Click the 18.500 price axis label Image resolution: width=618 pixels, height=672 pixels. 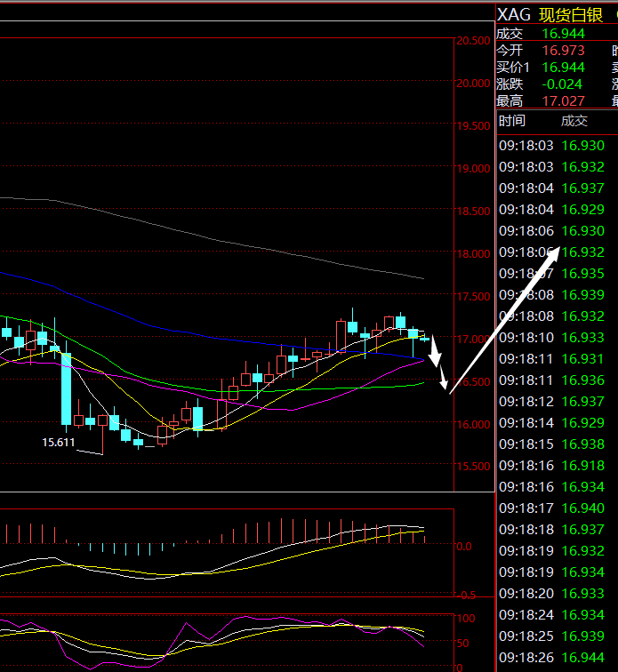pyautogui.click(x=473, y=211)
